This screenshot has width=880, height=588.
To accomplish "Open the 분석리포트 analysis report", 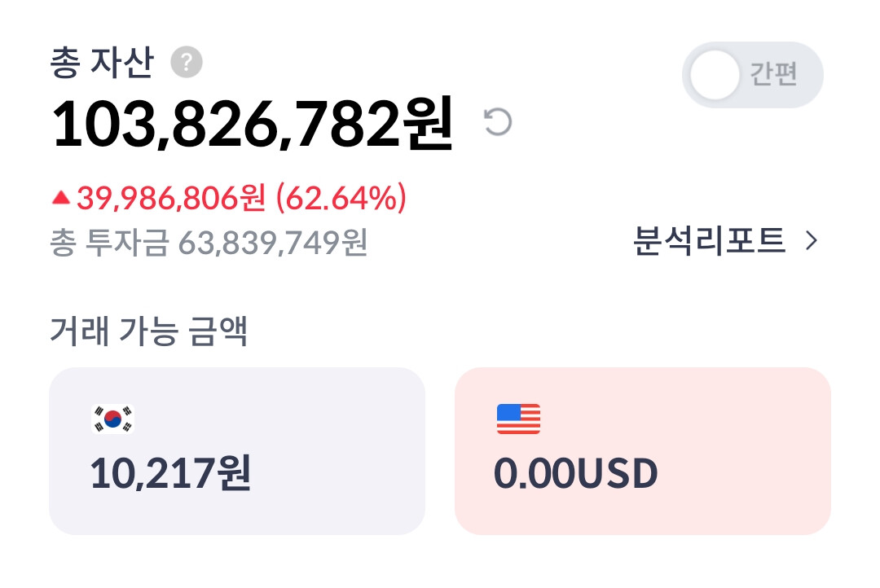I will point(709,241).
